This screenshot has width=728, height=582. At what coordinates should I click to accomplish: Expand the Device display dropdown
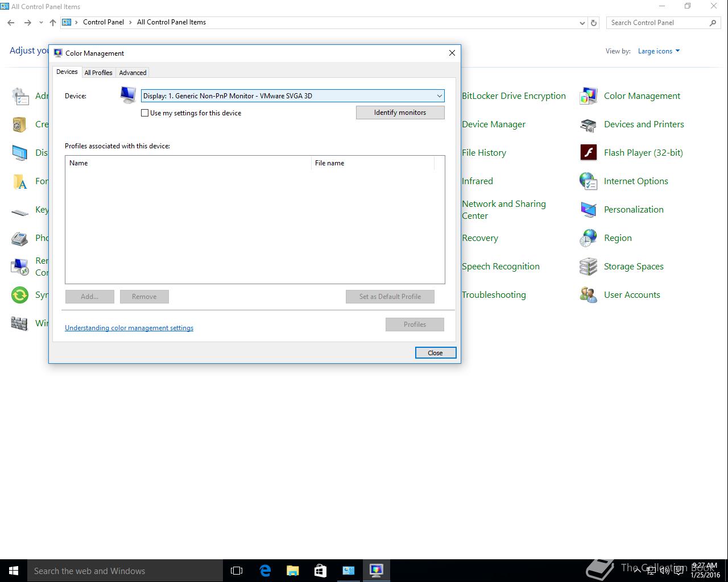[x=439, y=96]
